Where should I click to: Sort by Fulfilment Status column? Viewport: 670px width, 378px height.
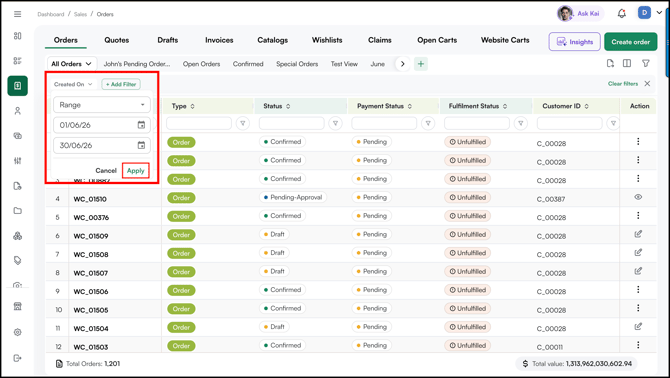[505, 106]
